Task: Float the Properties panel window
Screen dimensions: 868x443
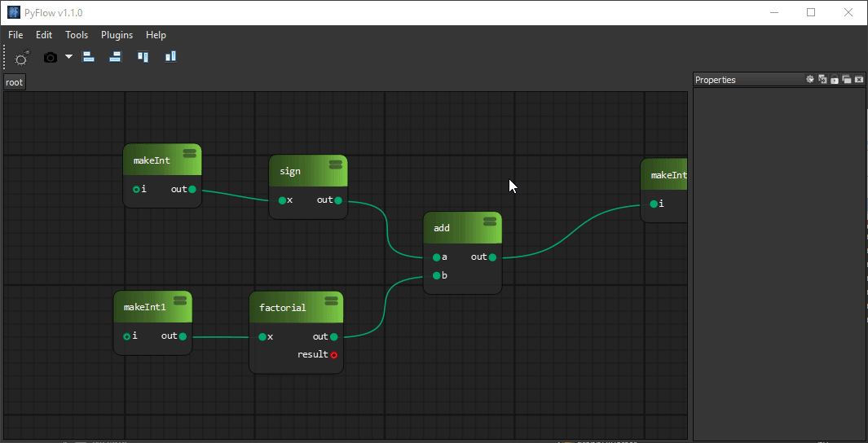Action: pos(847,79)
